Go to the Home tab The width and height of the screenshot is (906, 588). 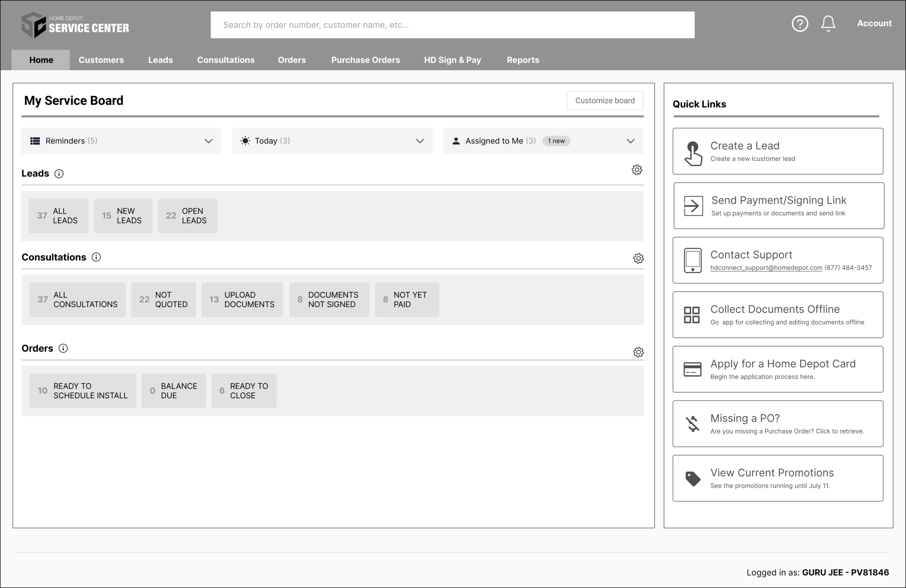[x=41, y=60]
